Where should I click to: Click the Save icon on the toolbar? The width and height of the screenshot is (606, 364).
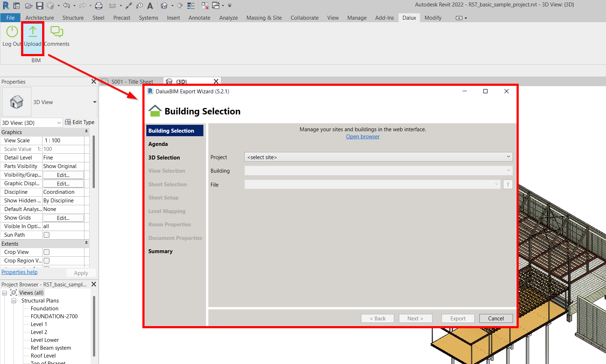(40, 5)
